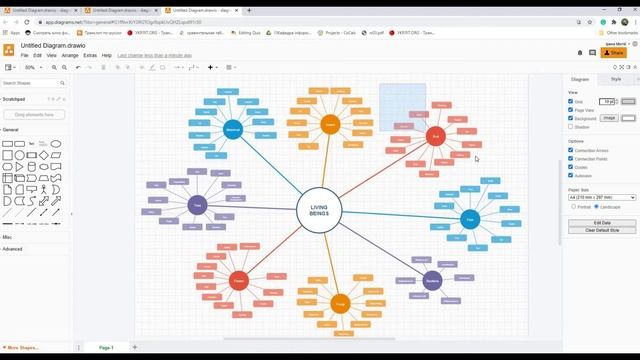Delete selection with trash icon
Screen dimensions: 640x360
[x=103, y=67]
